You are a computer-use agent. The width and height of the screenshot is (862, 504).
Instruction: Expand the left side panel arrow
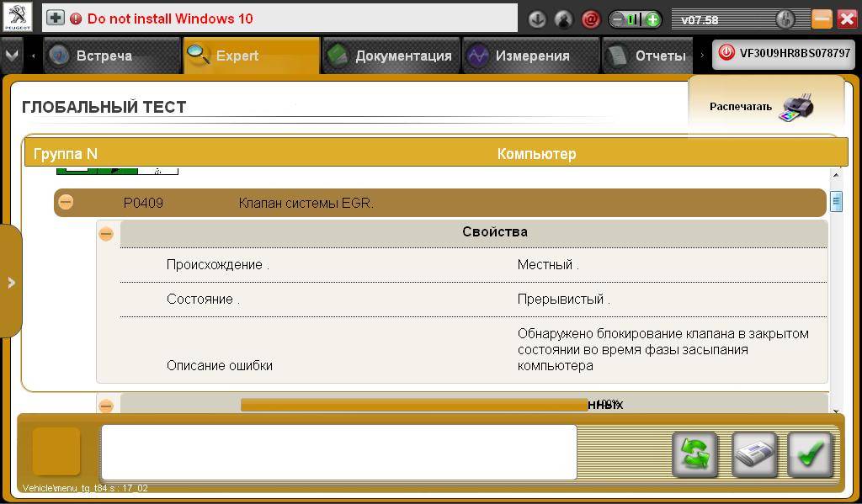click(11, 283)
